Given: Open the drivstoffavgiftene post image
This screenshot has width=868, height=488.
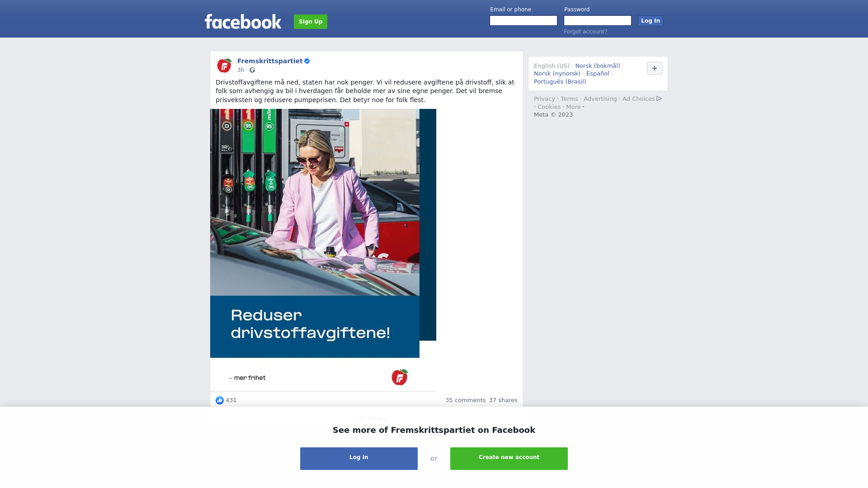Looking at the screenshot, I should click(x=323, y=250).
